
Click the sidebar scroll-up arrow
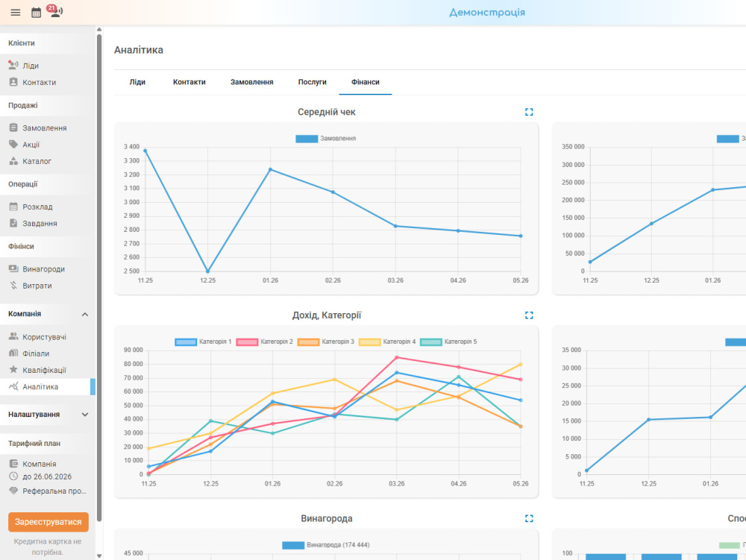pos(99,30)
